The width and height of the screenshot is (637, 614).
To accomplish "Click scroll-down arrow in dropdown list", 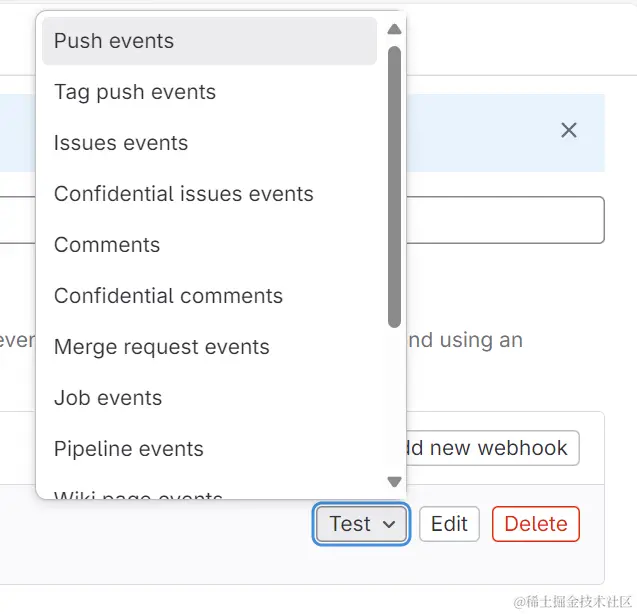I will click(394, 482).
